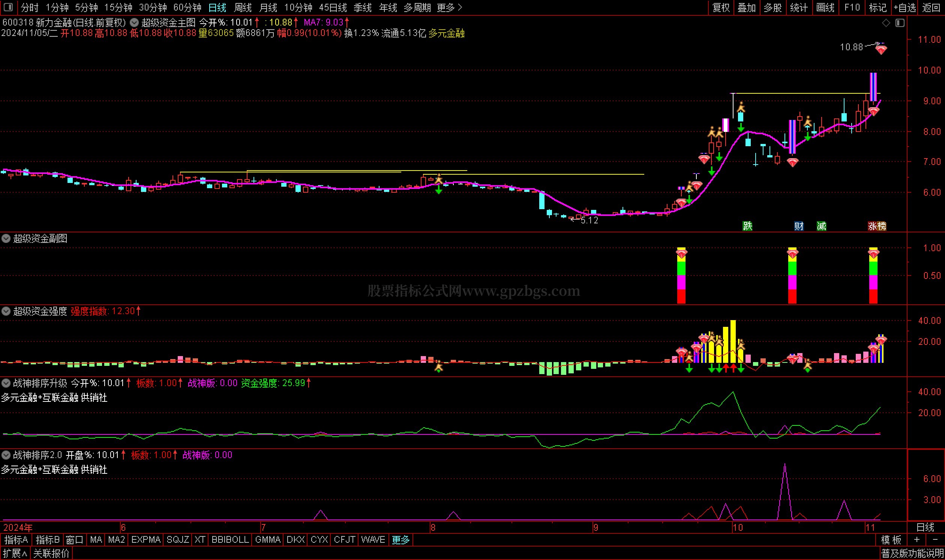Image resolution: width=945 pixels, height=560 pixels.
Task: Click the 多股 multi-stock button
Action: click(773, 7)
